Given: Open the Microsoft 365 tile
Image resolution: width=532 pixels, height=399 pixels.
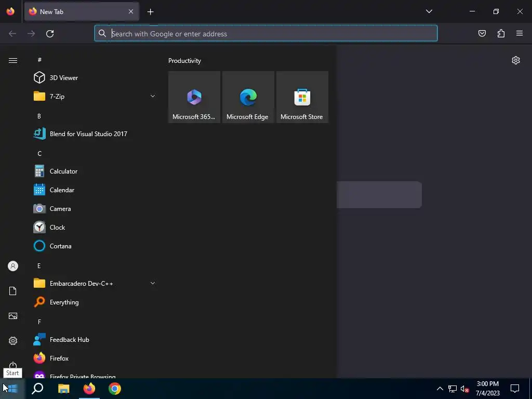Looking at the screenshot, I should coord(194,97).
